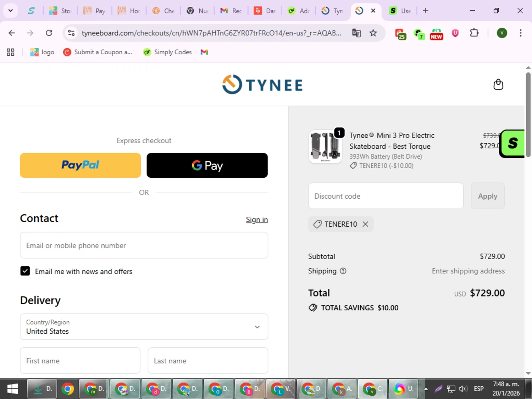Pay with Google Pay button
532x399 pixels.
pos(207,165)
